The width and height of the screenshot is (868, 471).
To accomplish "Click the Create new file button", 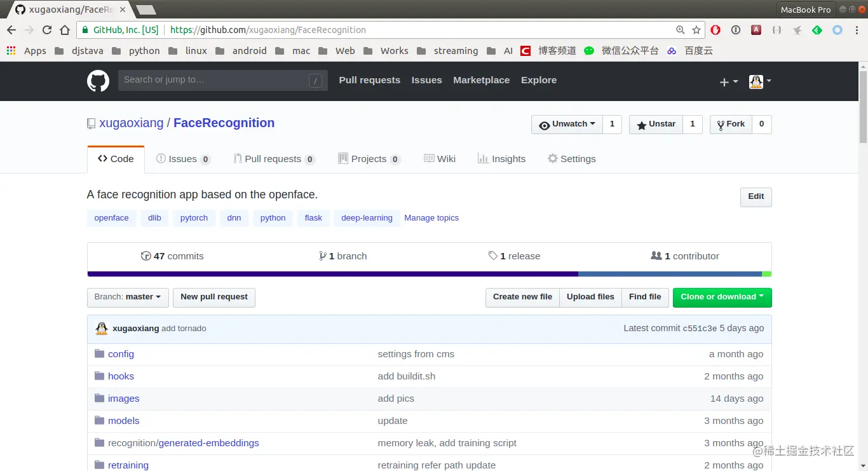I will tap(522, 297).
